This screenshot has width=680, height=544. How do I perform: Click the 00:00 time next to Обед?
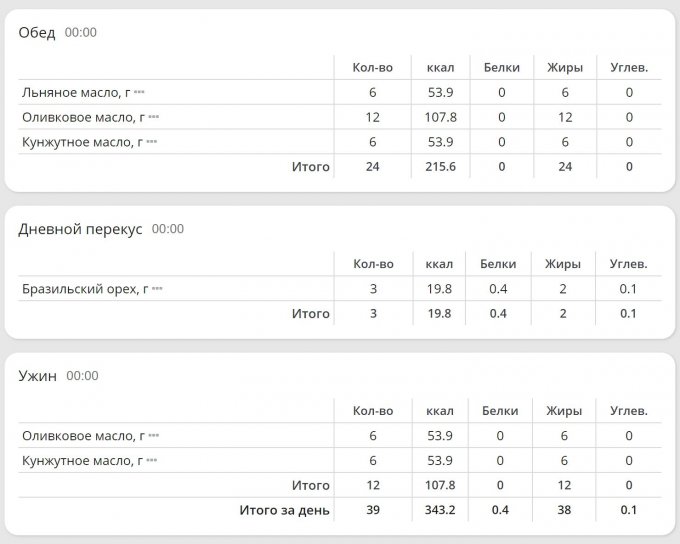tap(81, 32)
